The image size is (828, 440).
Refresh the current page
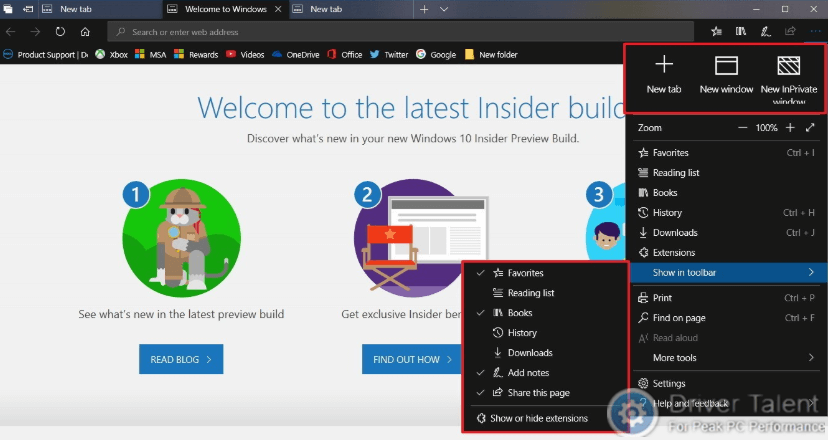click(x=60, y=32)
